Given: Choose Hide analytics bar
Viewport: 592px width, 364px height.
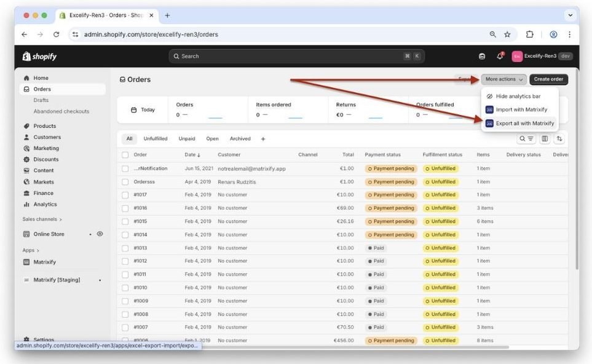Looking at the screenshot, I should [x=519, y=97].
